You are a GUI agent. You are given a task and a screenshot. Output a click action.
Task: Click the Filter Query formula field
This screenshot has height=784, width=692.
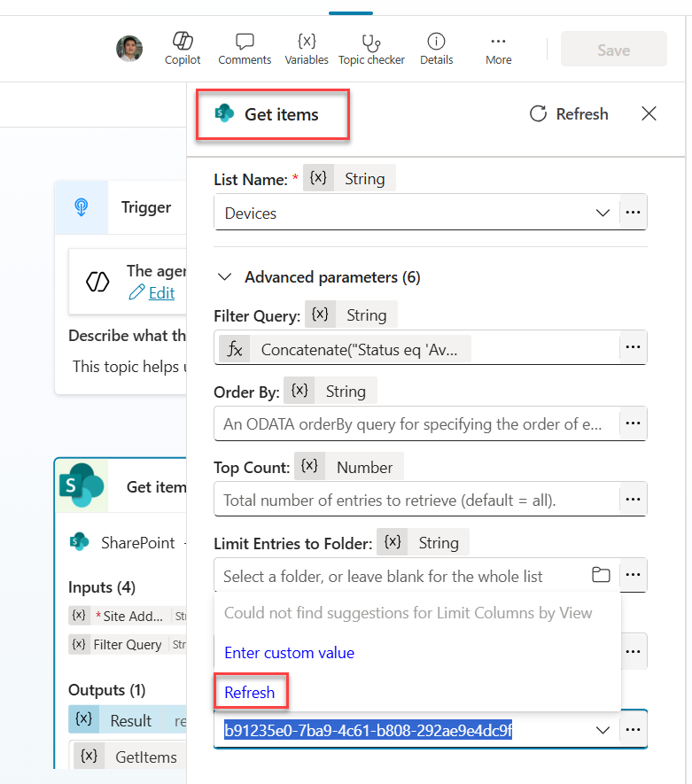point(416,348)
